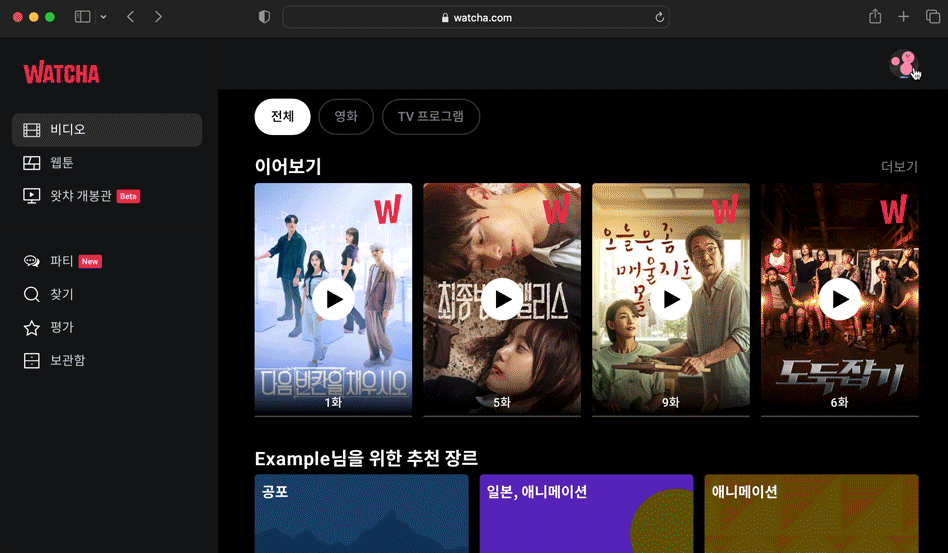
Task: Select the 전체 filter tab
Action: pos(282,117)
